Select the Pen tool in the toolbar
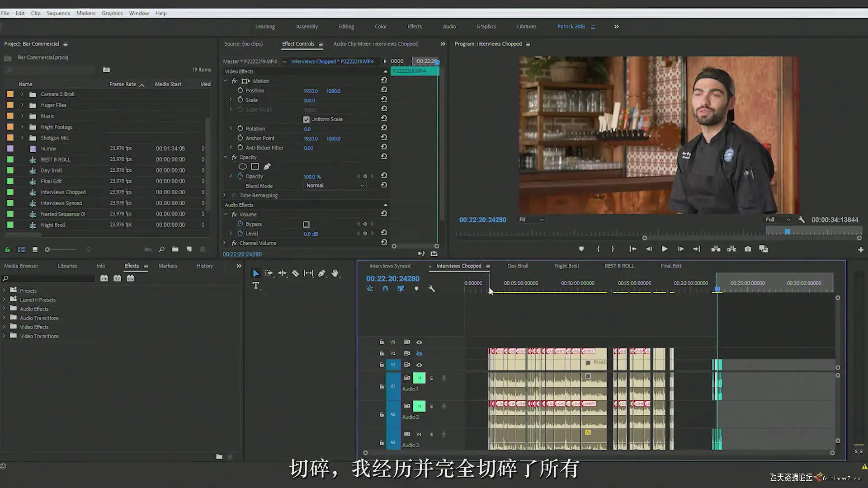868x488 pixels. click(321, 273)
